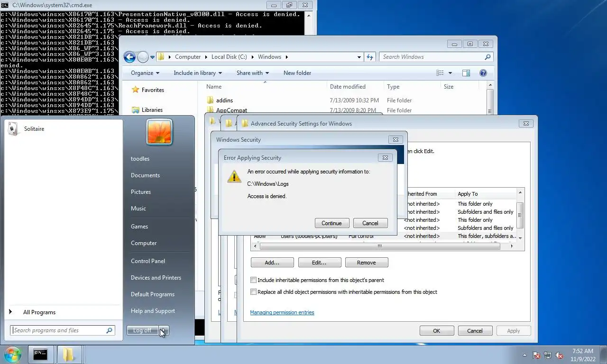
Task: Open the shutdown options arrow beside Log off
Action: (164, 330)
